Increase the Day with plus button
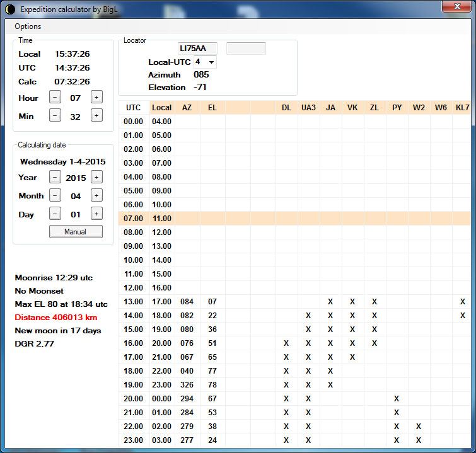476x453 pixels. 96,214
